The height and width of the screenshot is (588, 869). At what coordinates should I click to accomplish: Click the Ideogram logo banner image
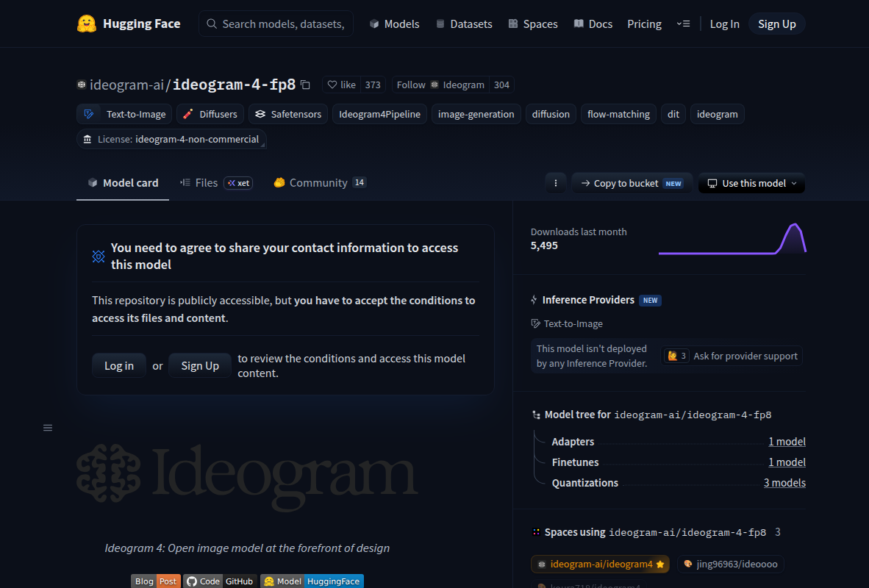247,477
